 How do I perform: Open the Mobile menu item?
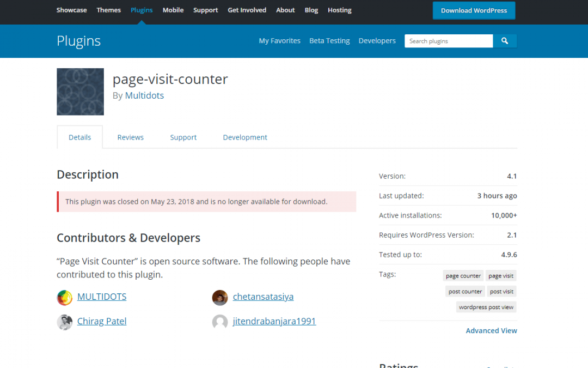(x=173, y=10)
